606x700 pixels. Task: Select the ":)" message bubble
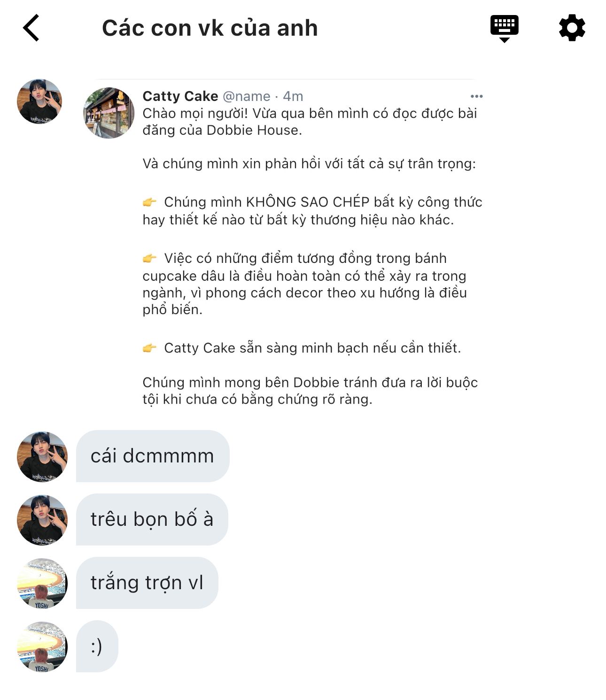tap(97, 646)
